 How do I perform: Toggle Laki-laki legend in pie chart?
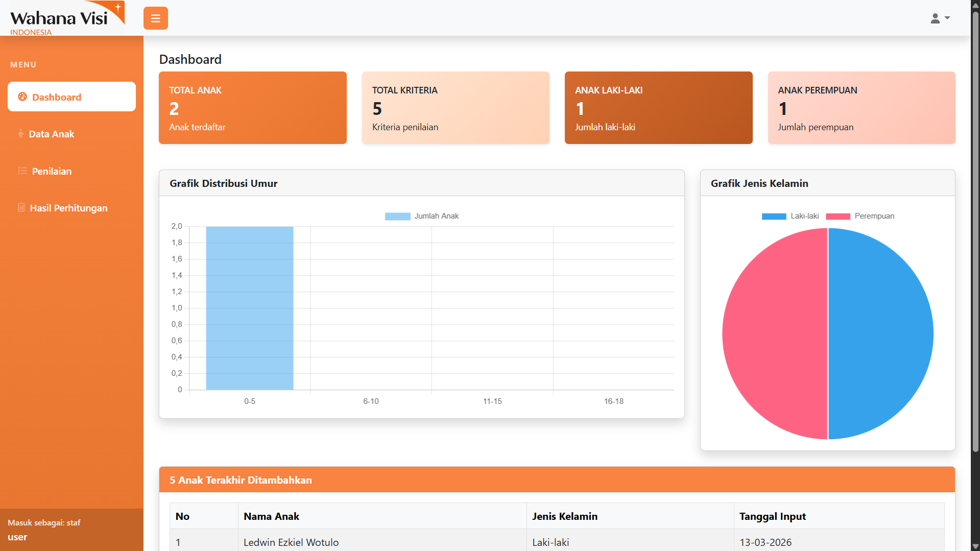(x=790, y=216)
